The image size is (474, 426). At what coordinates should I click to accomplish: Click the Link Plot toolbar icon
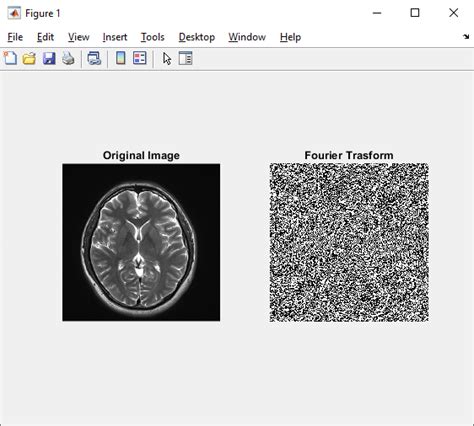pos(94,58)
